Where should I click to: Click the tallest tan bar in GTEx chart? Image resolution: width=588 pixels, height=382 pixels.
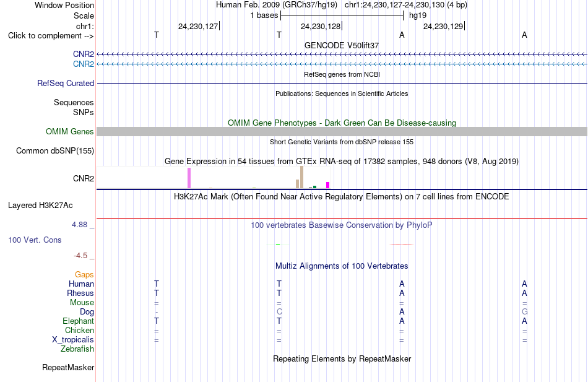pyautogui.click(x=301, y=177)
